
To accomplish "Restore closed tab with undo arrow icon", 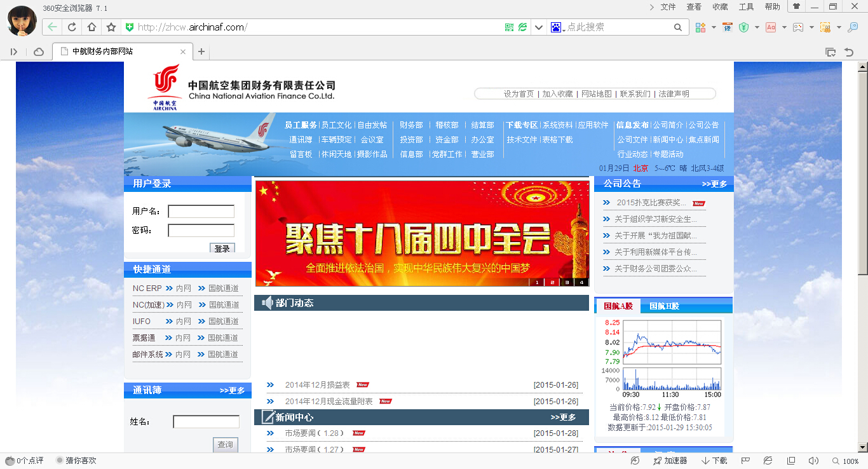I will (x=848, y=51).
